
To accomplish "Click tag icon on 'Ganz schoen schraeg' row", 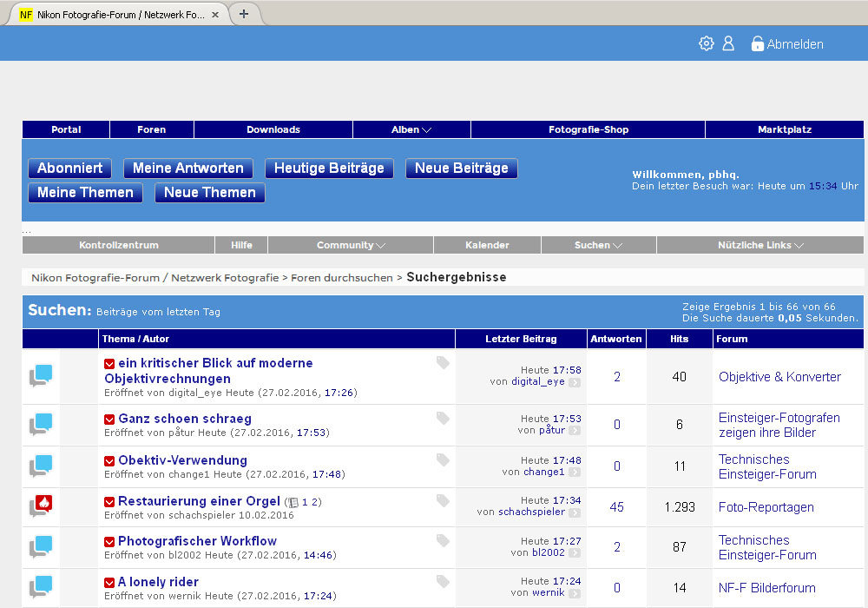I will [x=443, y=418].
